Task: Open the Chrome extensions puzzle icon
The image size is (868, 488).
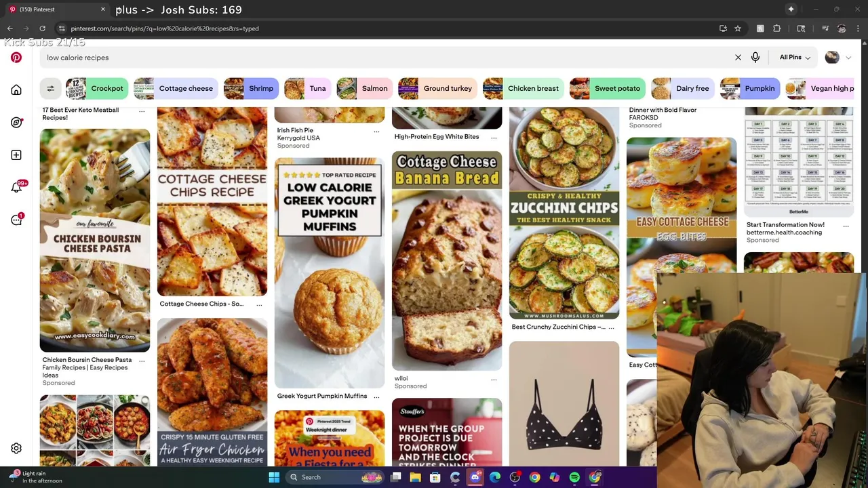Action: (777, 28)
